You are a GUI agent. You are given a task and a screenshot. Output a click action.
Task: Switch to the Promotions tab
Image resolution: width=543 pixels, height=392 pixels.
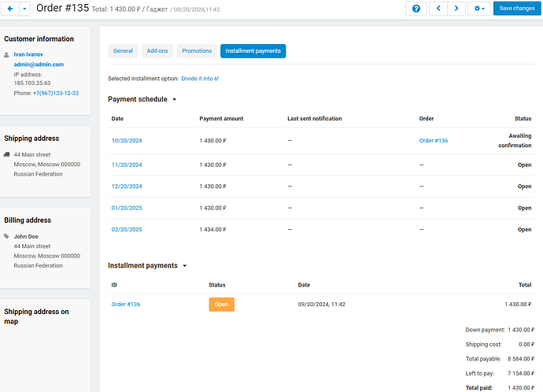tap(197, 51)
